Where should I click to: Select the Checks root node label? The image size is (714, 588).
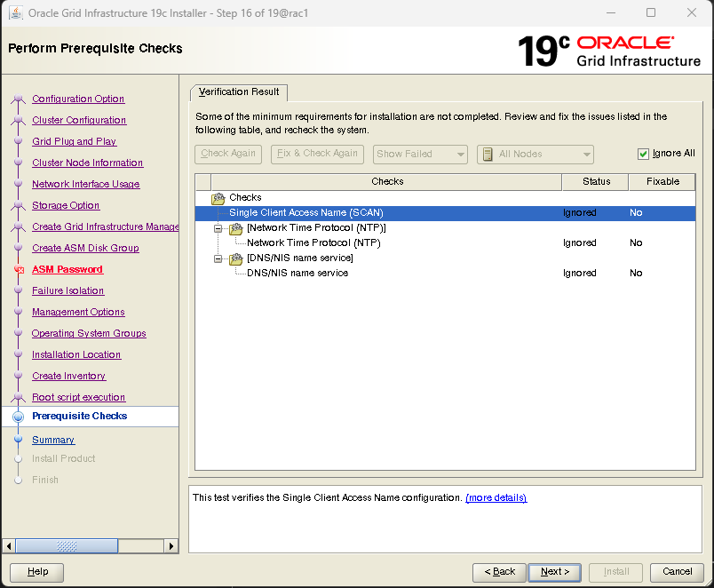coord(245,198)
